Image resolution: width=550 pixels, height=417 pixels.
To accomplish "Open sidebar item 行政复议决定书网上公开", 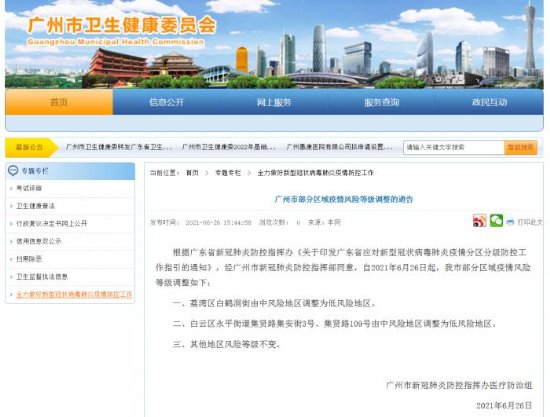I will click(x=52, y=223).
